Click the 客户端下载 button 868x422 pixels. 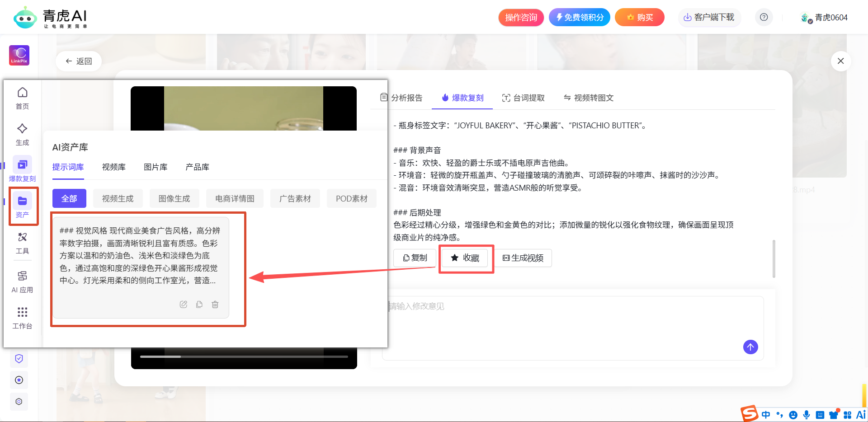[709, 17]
